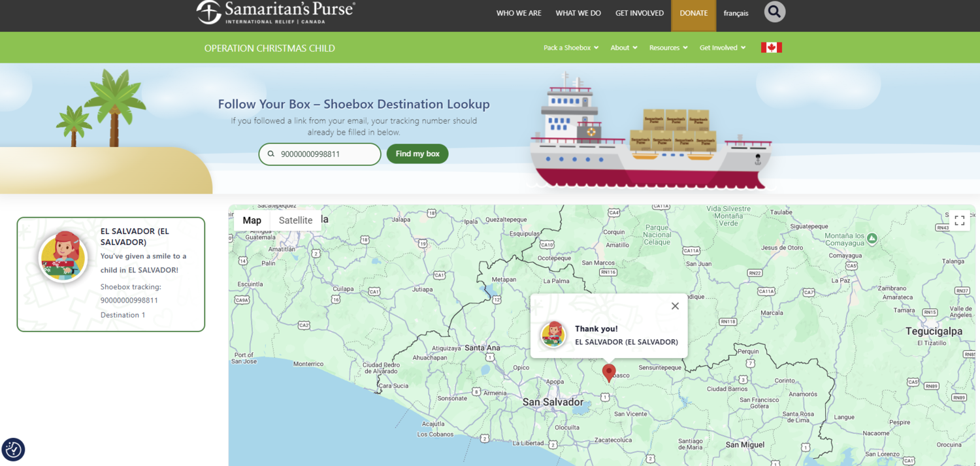Click the EL SALVADOR card heading
The image size is (980, 466).
(135, 237)
